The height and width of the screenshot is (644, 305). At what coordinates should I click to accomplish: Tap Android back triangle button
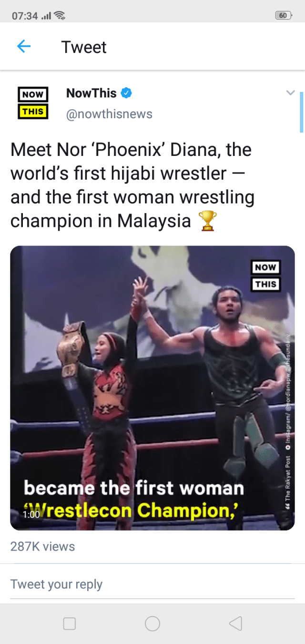pyautogui.click(x=235, y=624)
